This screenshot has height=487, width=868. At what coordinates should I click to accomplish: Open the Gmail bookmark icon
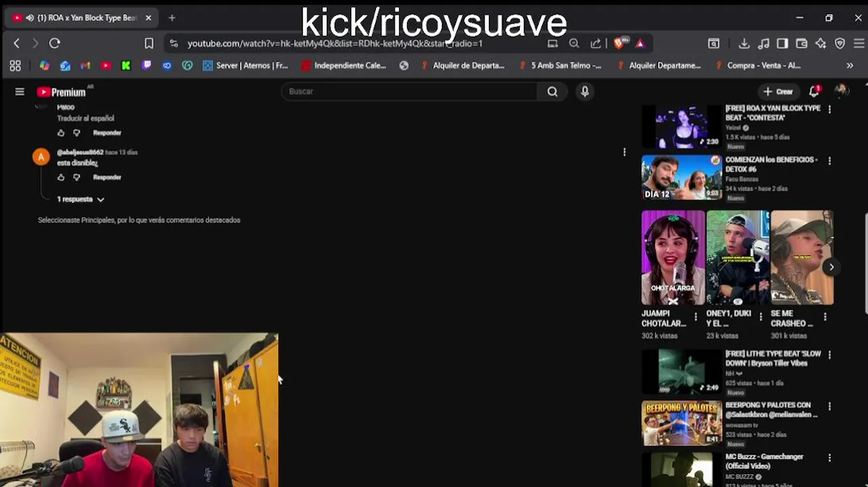85,66
